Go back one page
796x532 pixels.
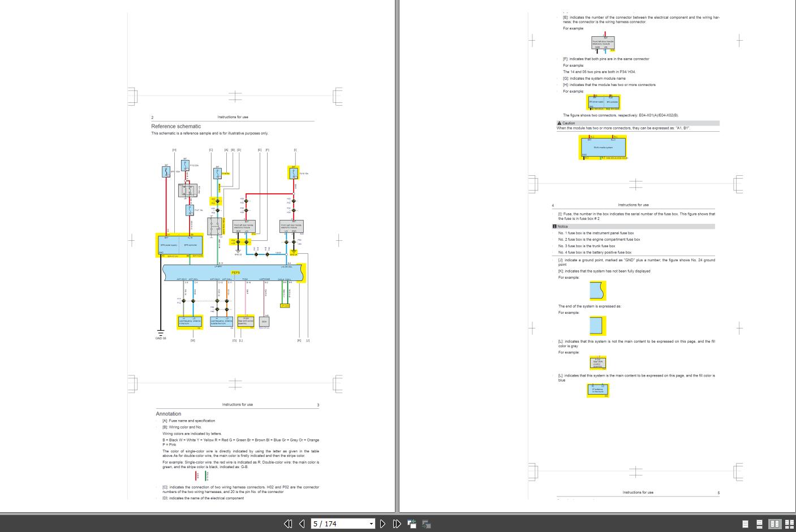pos(302,524)
